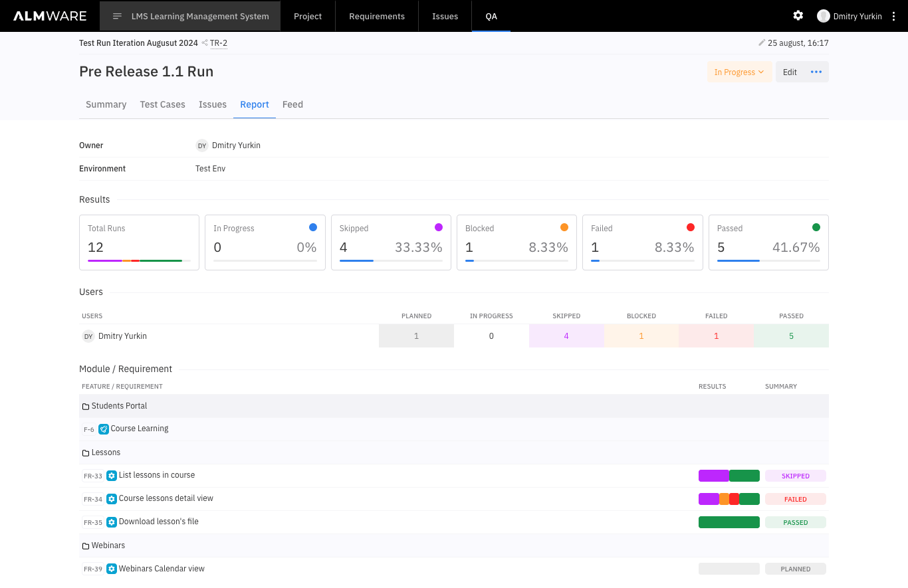Viewport: 908px width, 588px height.
Task: Open the Course lessons detail view requirement
Action: 166,498
